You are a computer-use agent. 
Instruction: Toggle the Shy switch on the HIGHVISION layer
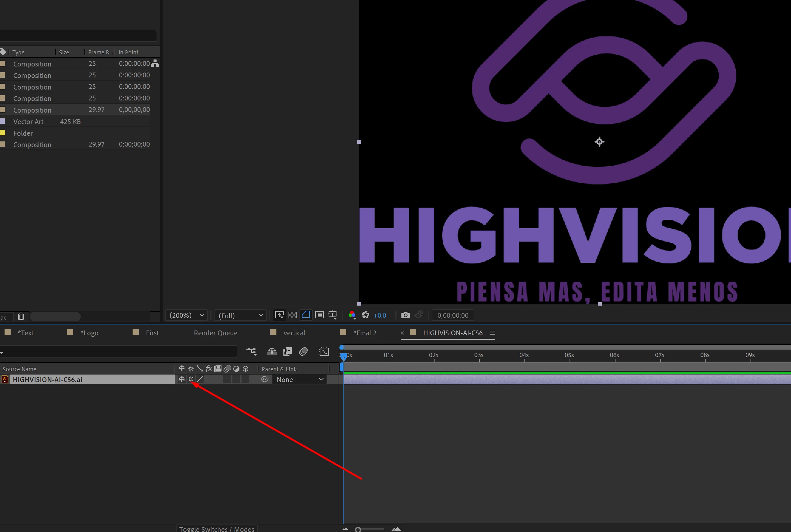[182, 379]
